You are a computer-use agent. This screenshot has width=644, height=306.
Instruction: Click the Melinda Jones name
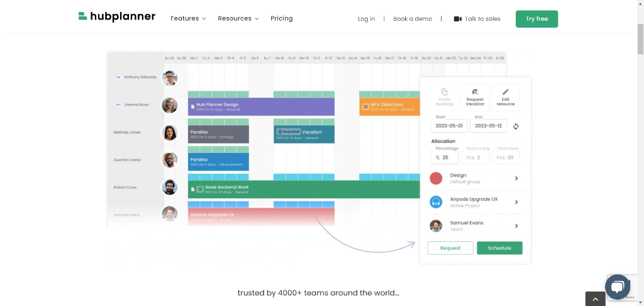point(127,132)
